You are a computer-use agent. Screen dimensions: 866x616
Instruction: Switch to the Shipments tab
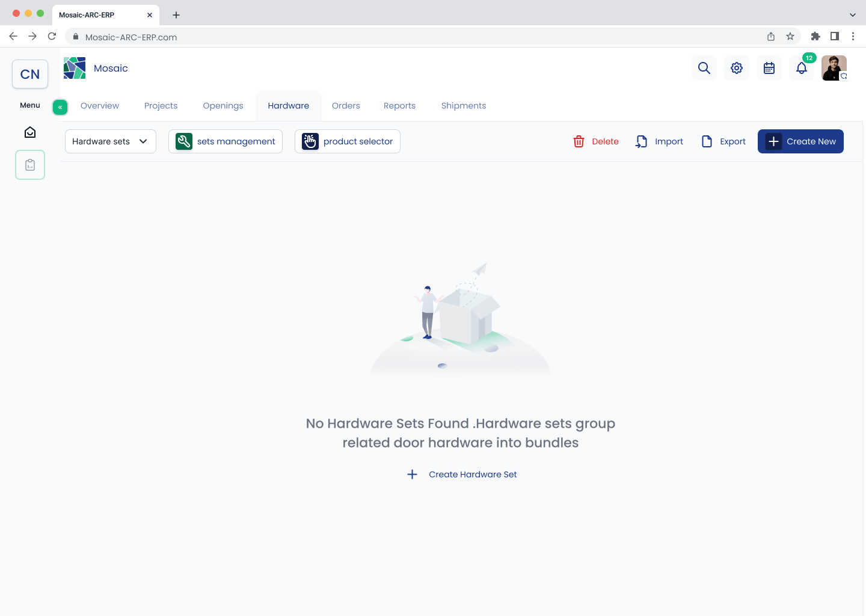[x=464, y=106]
